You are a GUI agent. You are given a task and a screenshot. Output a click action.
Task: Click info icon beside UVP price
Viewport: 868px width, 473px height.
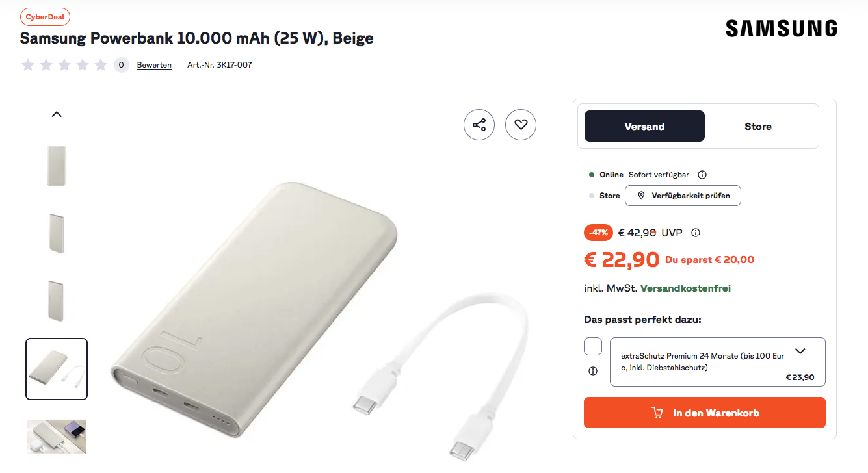696,233
